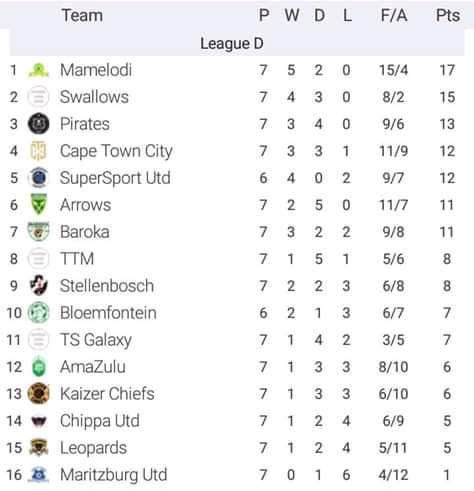The width and height of the screenshot is (474, 491).
Task: Select the F/A column header
Action: point(394,15)
